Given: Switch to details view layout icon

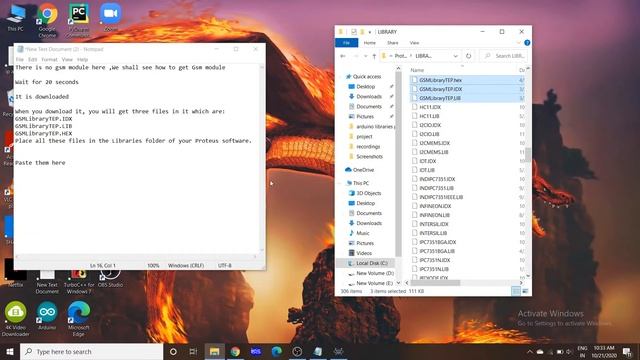Looking at the screenshot, I should (x=516, y=291).
